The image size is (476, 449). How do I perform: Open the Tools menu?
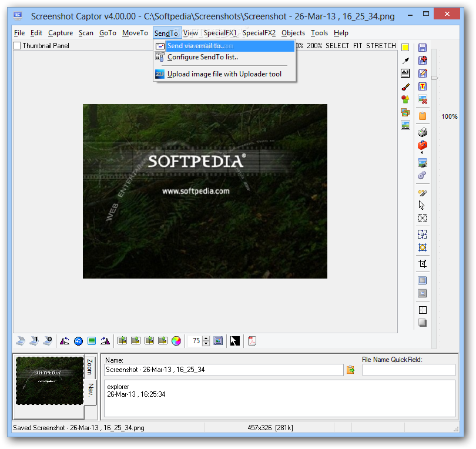click(x=319, y=33)
